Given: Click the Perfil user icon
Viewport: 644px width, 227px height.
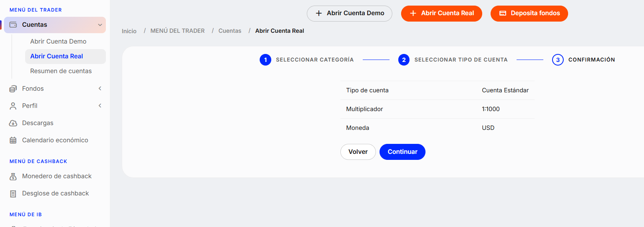Looking at the screenshot, I should click(x=13, y=106).
